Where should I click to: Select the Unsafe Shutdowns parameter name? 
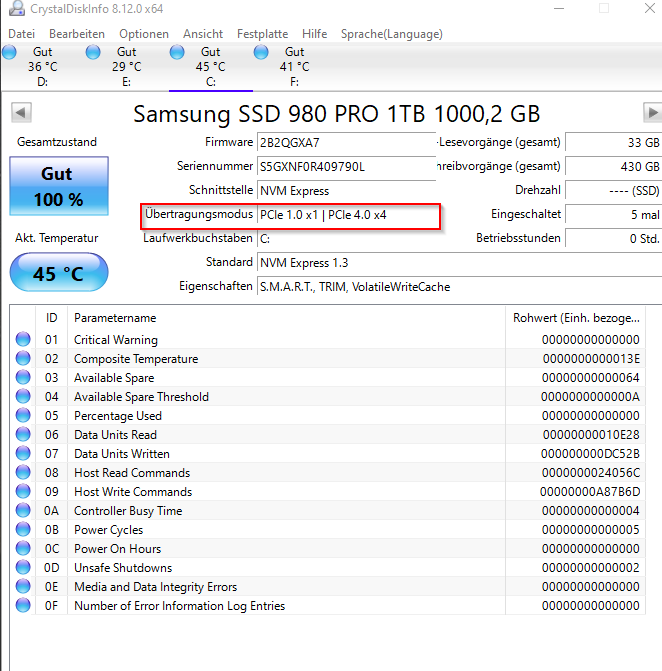pos(123,568)
